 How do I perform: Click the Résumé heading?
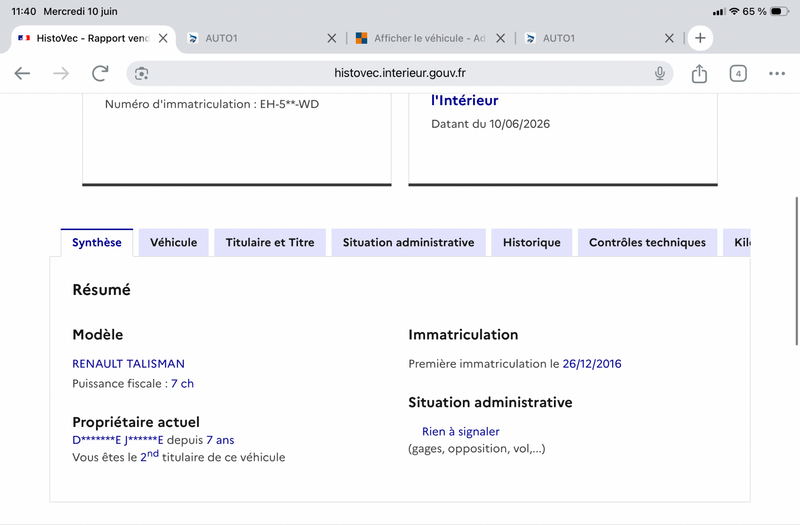coord(102,290)
